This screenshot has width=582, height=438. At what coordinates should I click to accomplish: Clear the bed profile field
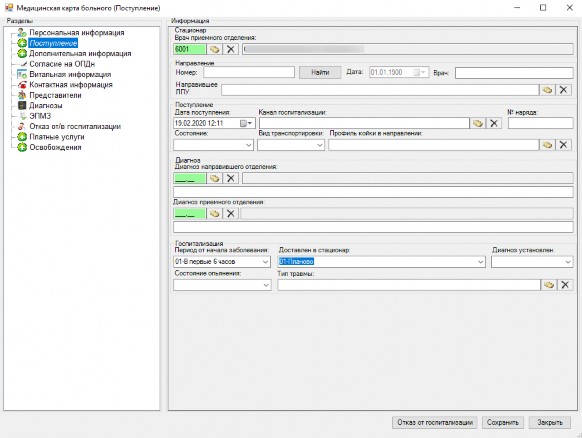[x=563, y=145]
